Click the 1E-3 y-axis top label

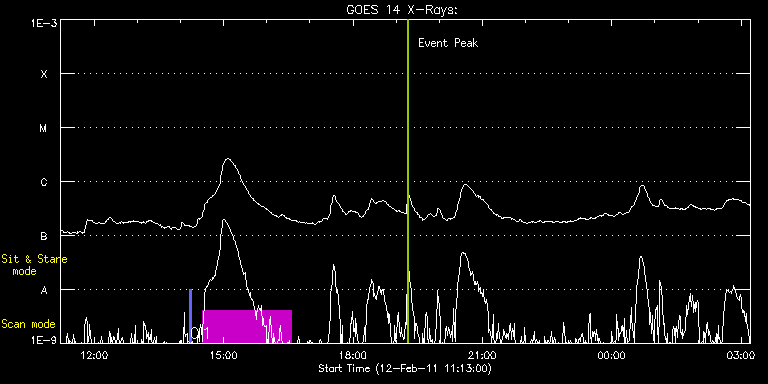point(44,23)
